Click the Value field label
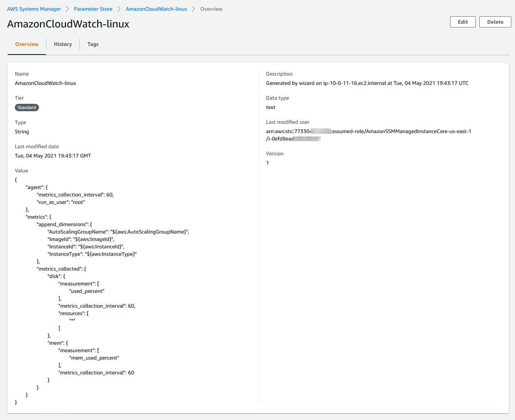Viewport: 515px width, 420px height. (x=22, y=171)
